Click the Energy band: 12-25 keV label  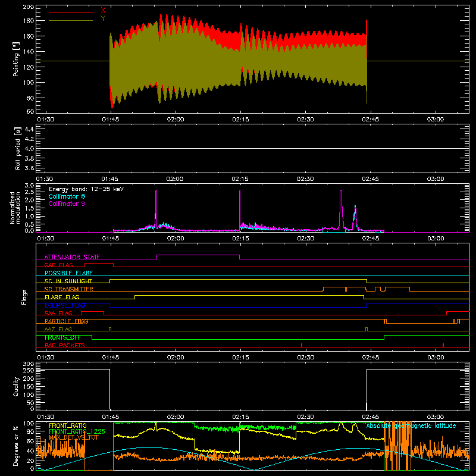click(x=86, y=189)
